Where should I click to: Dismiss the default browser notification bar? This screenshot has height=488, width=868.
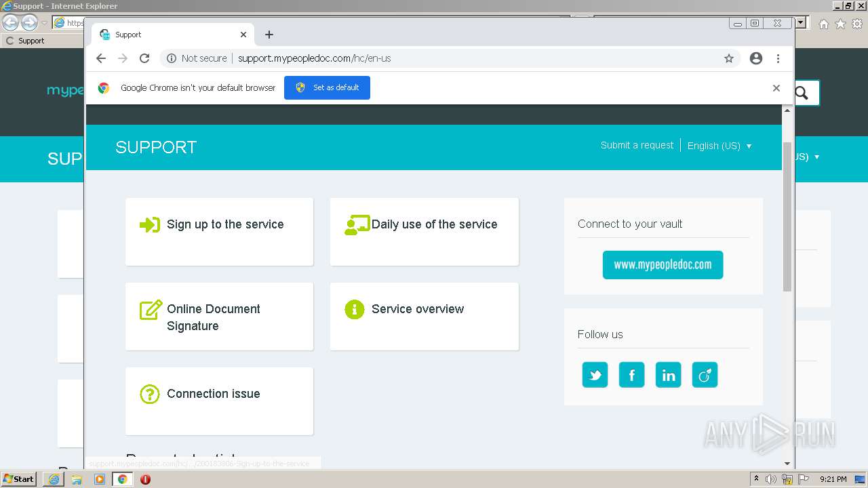click(x=776, y=88)
